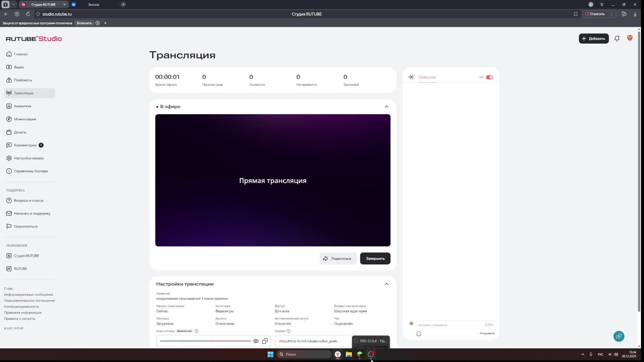Open the user profile avatar menu
This screenshot has width=644, height=362.
click(x=630, y=38)
